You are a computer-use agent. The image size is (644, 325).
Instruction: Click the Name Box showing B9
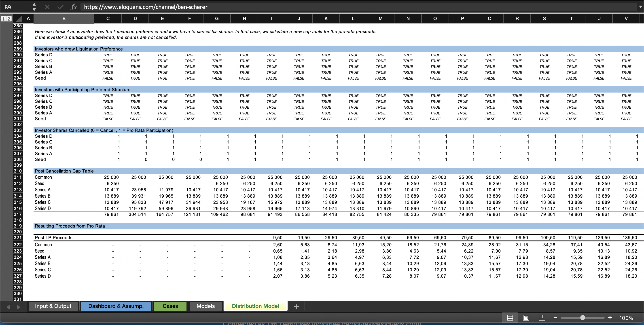(15, 7)
